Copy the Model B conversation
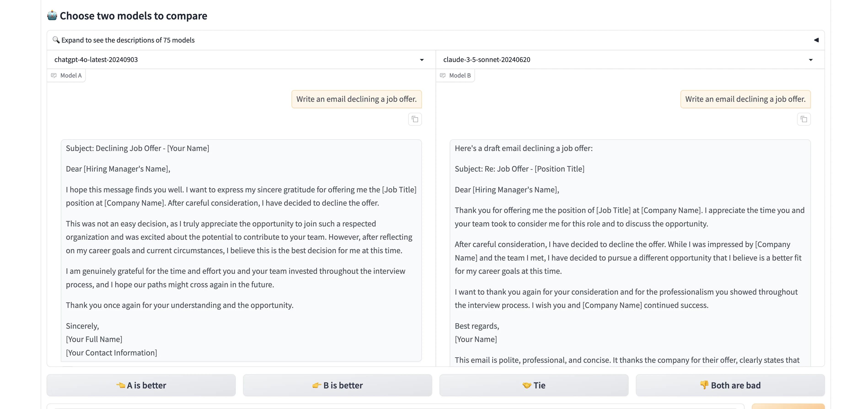This screenshot has height=409, width=868. click(804, 119)
